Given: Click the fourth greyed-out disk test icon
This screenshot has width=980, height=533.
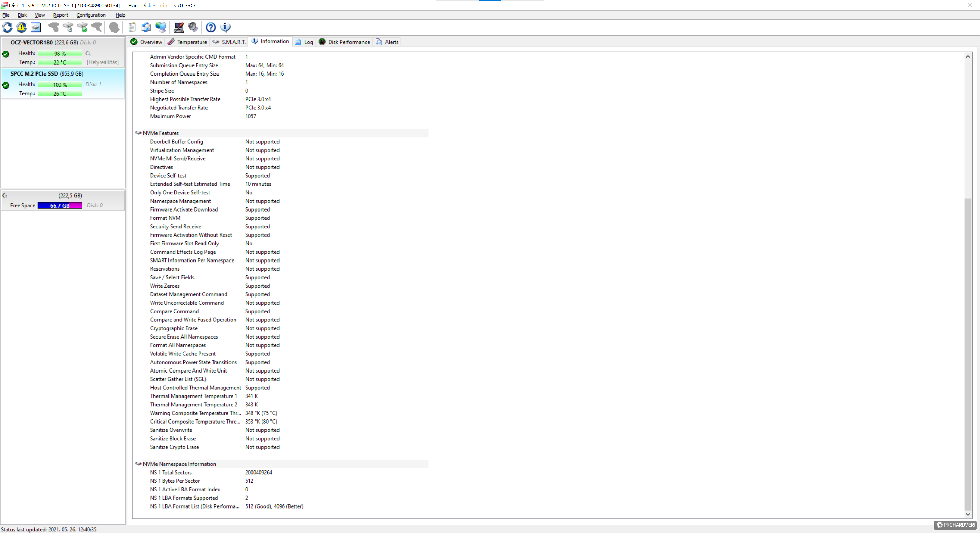Looking at the screenshot, I should point(97,27).
